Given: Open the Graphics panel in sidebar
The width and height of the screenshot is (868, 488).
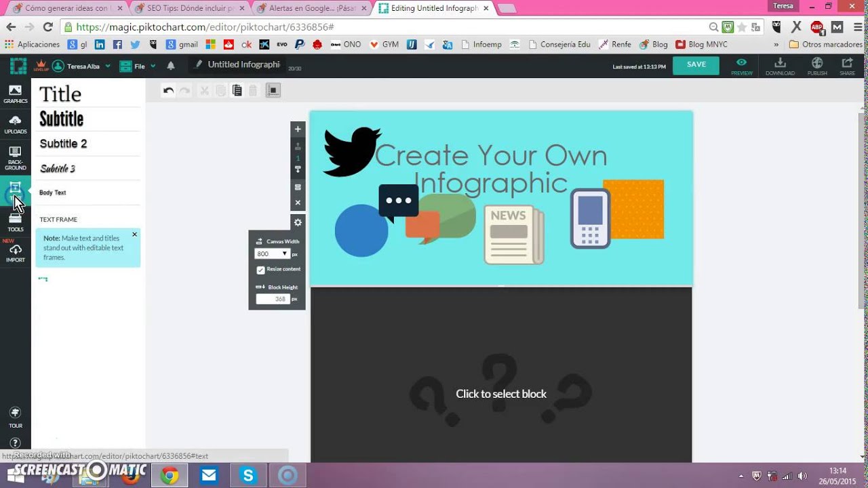Looking at the screenshot, I should tap(15, 94).
